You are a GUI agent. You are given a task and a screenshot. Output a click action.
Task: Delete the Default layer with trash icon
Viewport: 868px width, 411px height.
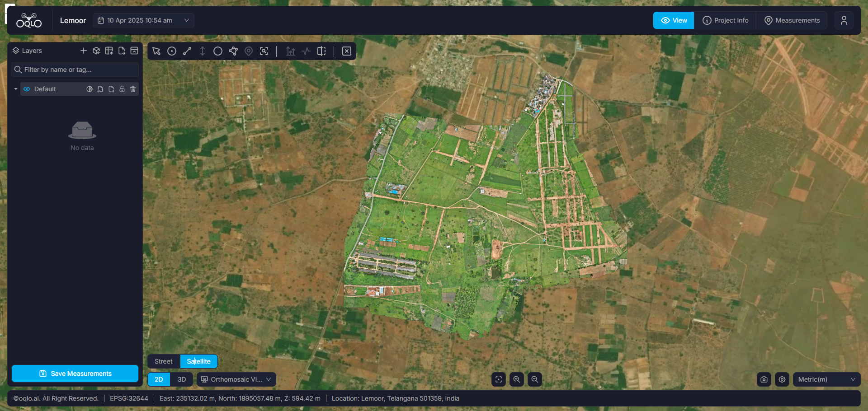point(133,89)
